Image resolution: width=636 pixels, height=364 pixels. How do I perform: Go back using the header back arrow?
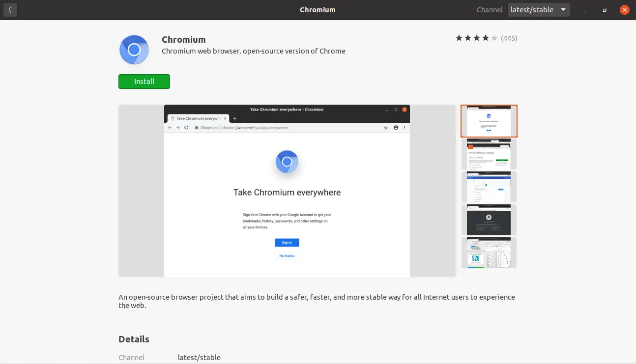click(x=10, y=10)
